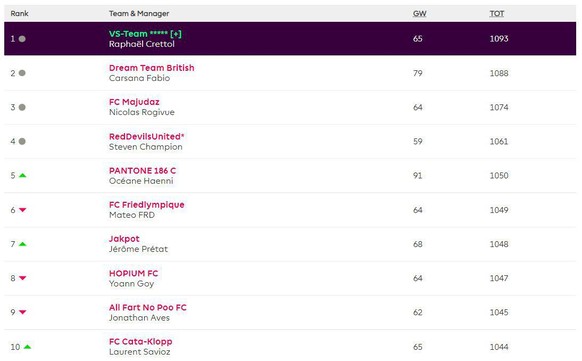View RedDevilsUnited* team
Image resolution: width=582 pixels, height=361 pixels.
point(147,136)
